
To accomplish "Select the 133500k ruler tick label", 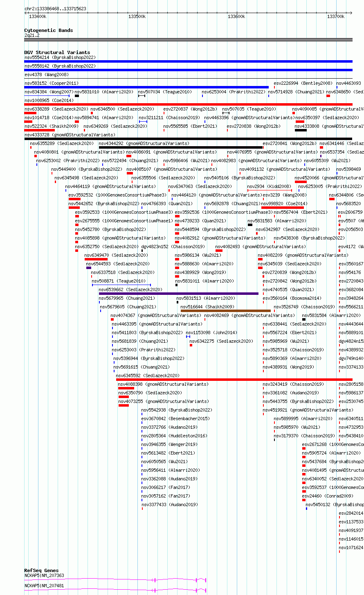I will [137, 16].
